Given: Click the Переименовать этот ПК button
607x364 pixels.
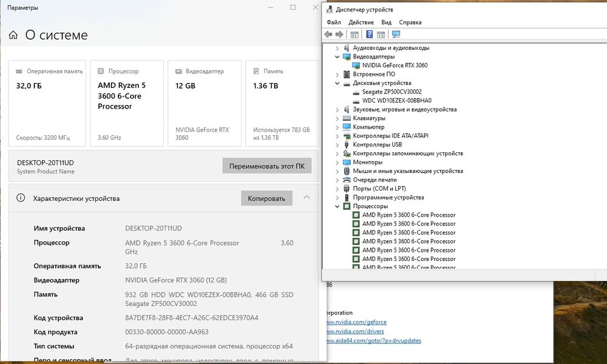Looking at the screenshot, I should tap(266, 166).
